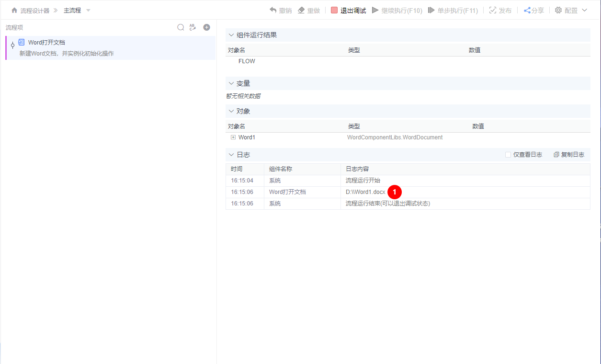The width and height of the screenshot is (601, 364).
Task: Expand the Word1 object tree node
Action: [x=232, y=137]
